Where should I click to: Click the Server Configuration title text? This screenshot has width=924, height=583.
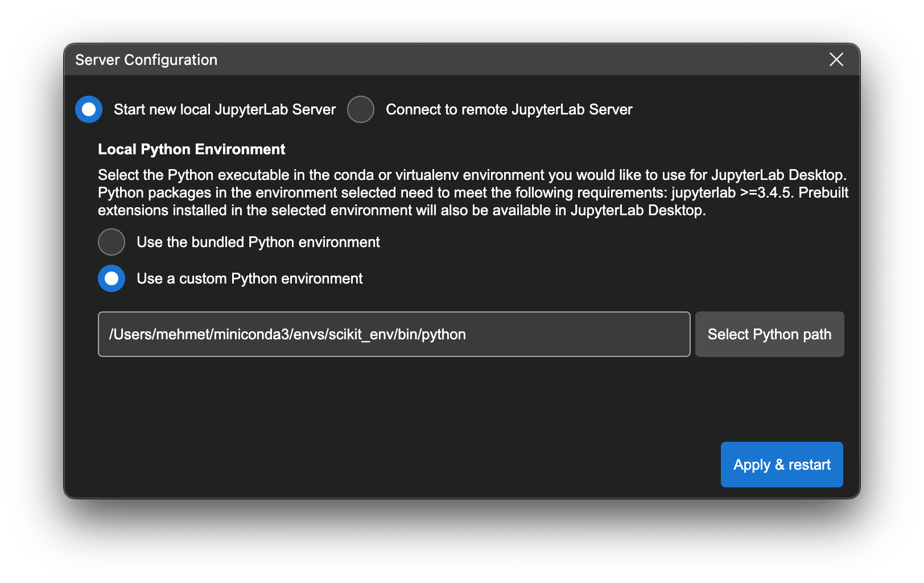pos(146,60)
